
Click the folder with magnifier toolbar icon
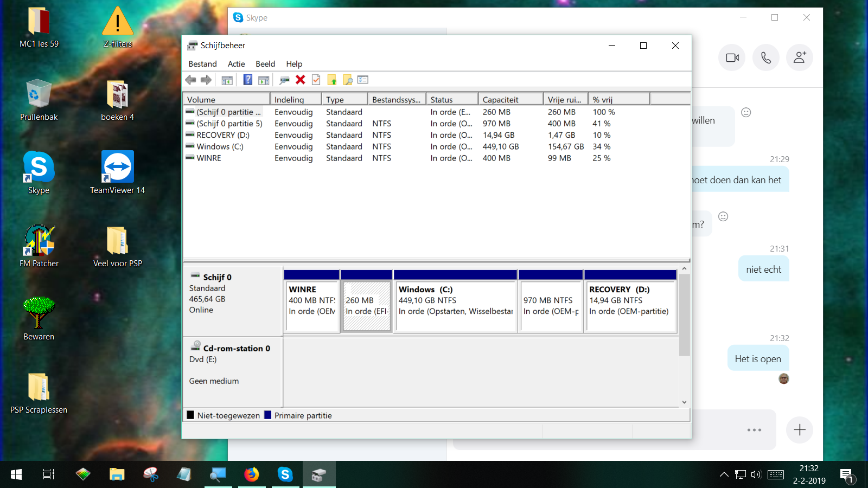(348, 80)
